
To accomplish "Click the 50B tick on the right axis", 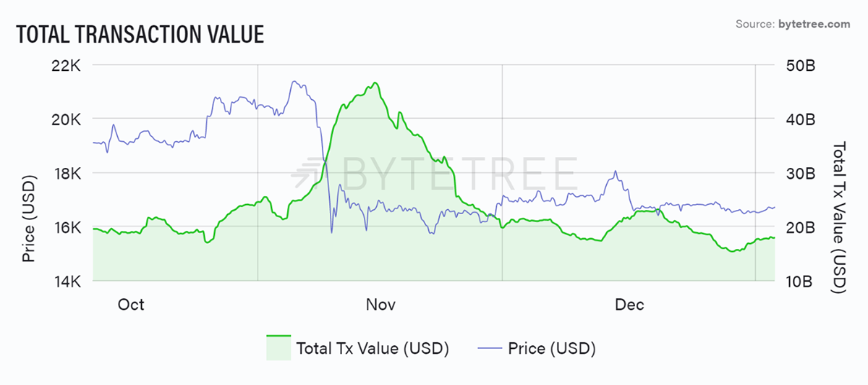I will click(x=801, y=66).
